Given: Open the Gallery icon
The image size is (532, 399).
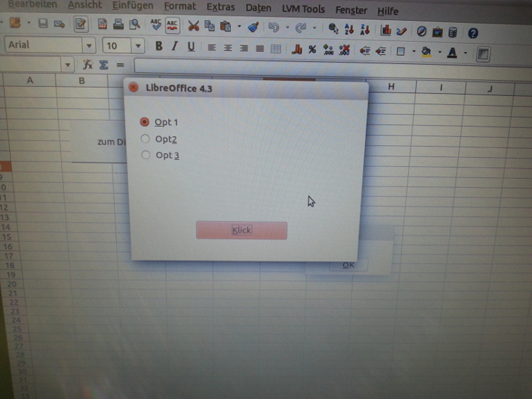Looking at the screenshot, I should coord(437,32).
